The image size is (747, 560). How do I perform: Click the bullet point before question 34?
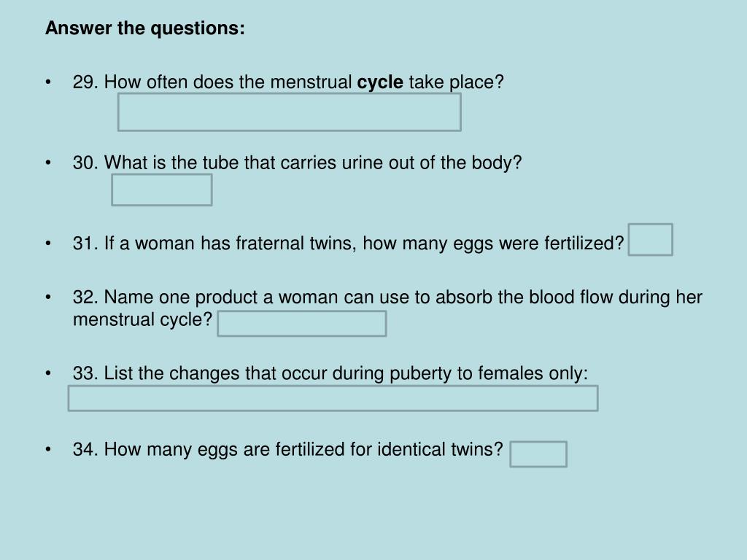tap(48, 449)
